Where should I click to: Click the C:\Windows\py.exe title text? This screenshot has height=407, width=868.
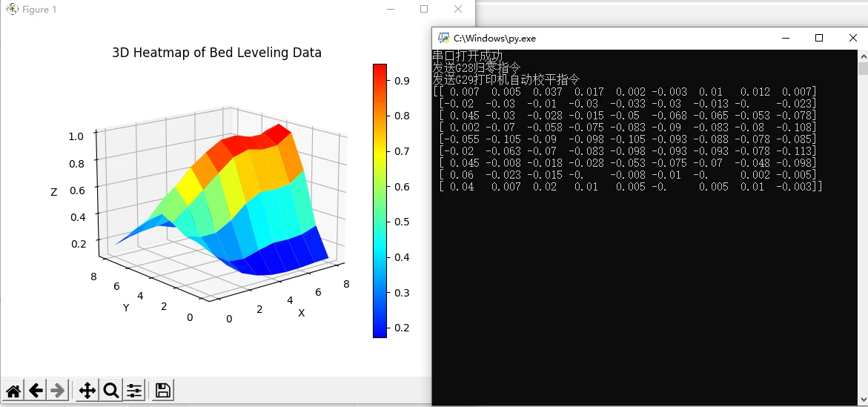[x=495, y=39]
